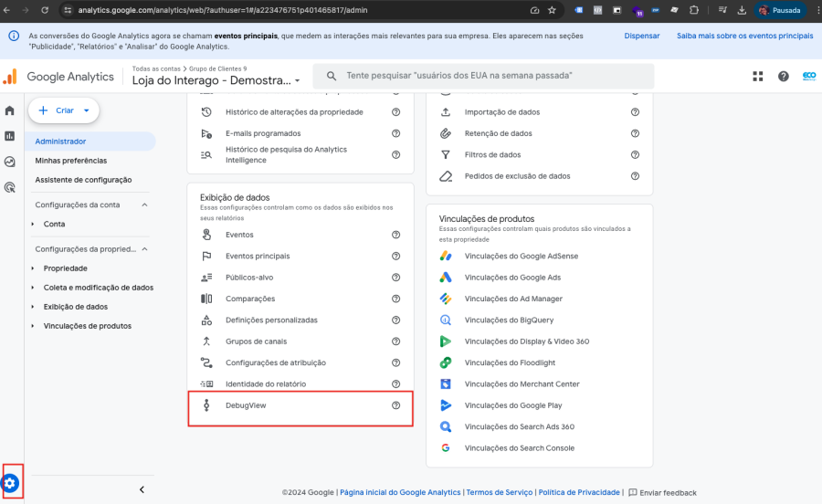Open the browser downloads icon

(x=742, y=10)
